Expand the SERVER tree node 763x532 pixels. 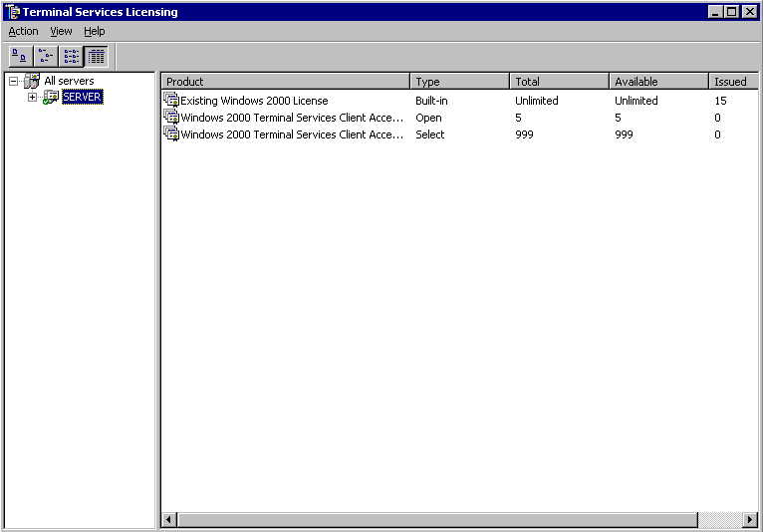click(x=32, y=98)
